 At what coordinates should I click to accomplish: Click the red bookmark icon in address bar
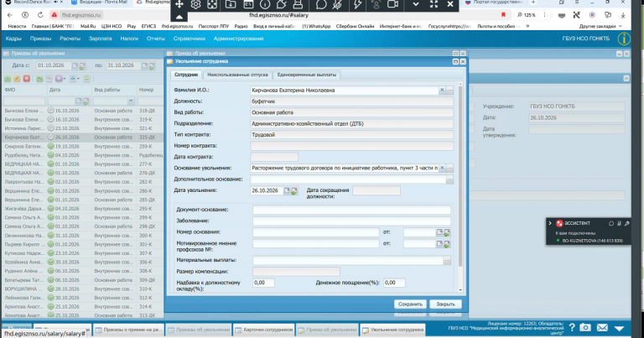(503, 15)
